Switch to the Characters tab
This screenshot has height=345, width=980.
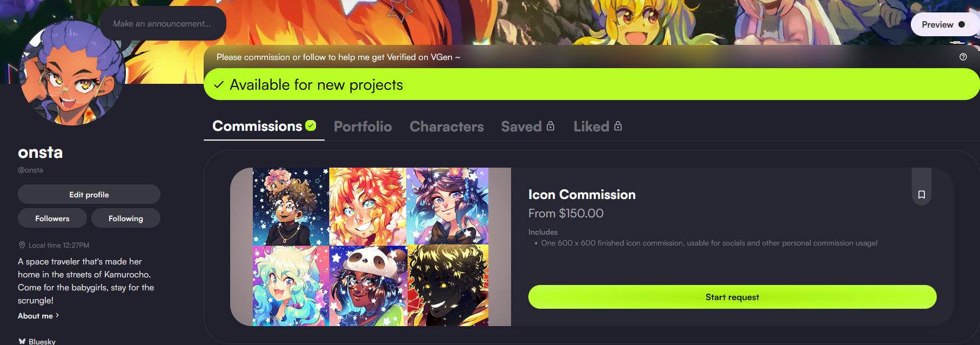coord(447,127)
